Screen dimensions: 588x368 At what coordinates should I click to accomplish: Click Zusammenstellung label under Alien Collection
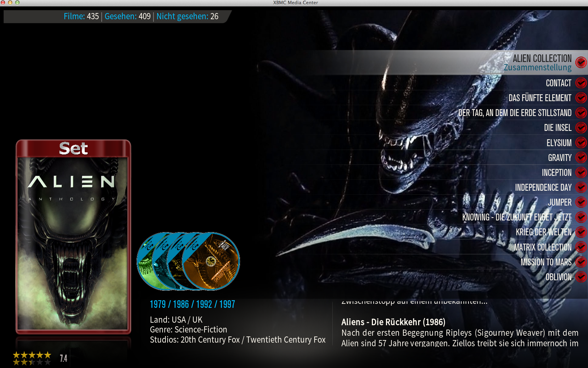point(537,67)
